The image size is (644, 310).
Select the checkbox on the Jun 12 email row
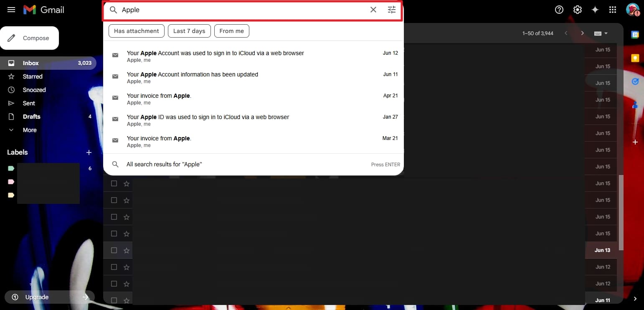[114, 267]
